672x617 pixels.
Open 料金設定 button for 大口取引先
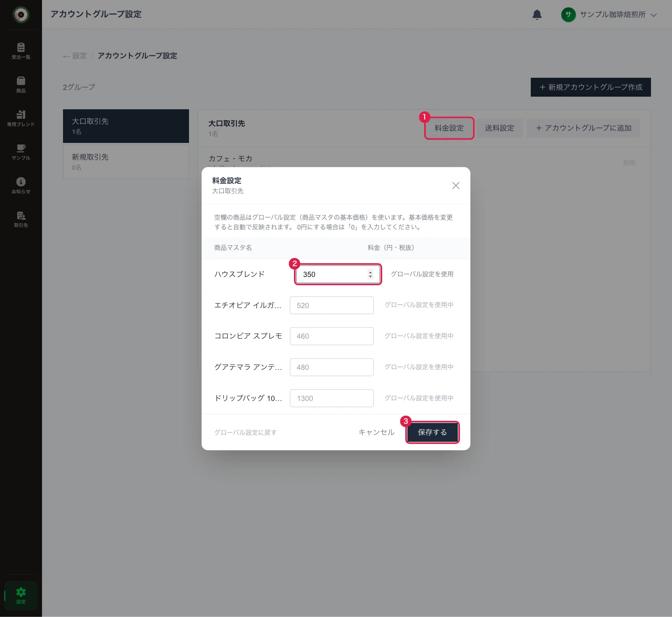pyautogui.click(x=449, y=128)
